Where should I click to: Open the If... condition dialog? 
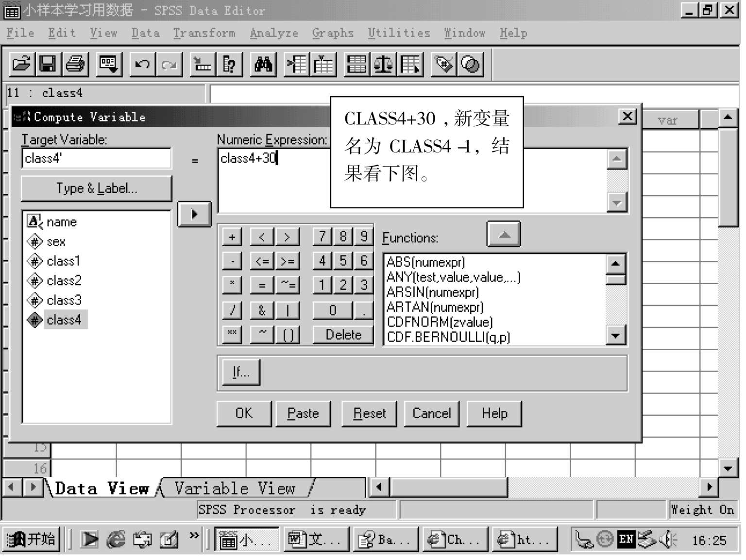tap(241, 372)
